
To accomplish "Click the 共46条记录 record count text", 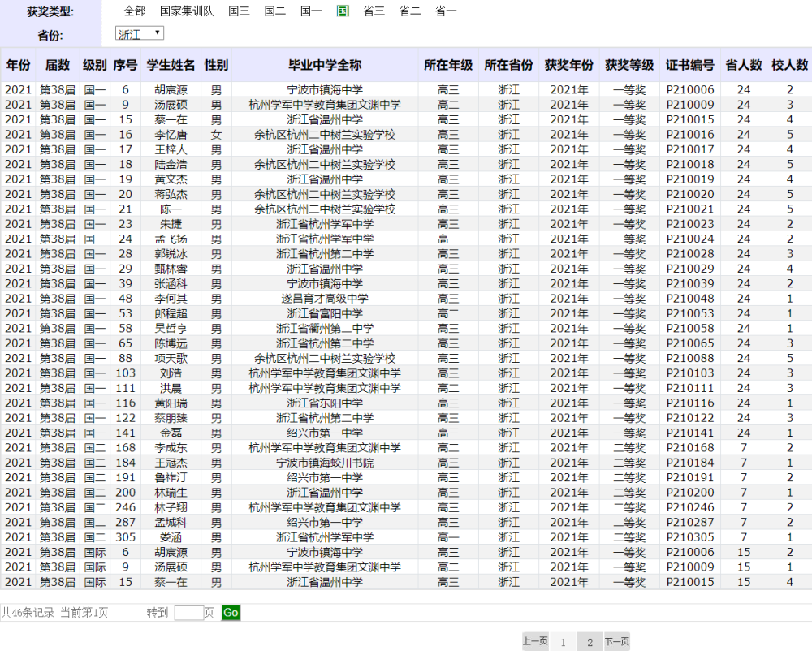I will point(28,613).
